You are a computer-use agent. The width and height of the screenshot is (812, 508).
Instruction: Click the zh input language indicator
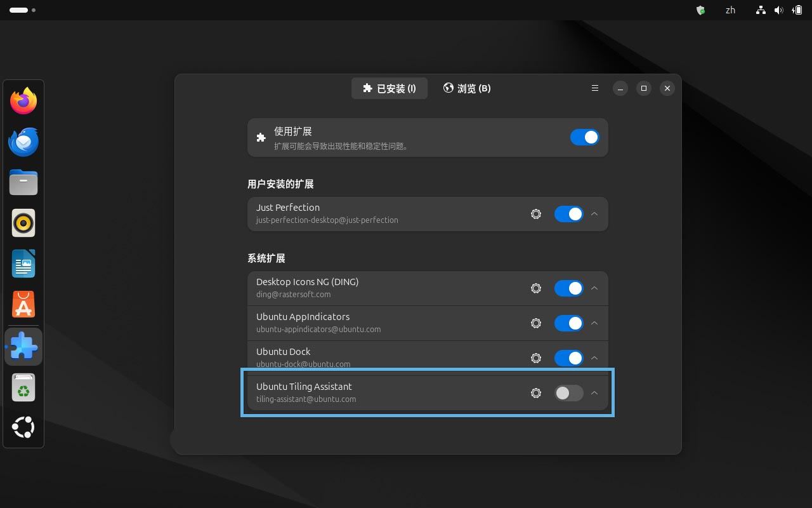click(x=730, y=10)
